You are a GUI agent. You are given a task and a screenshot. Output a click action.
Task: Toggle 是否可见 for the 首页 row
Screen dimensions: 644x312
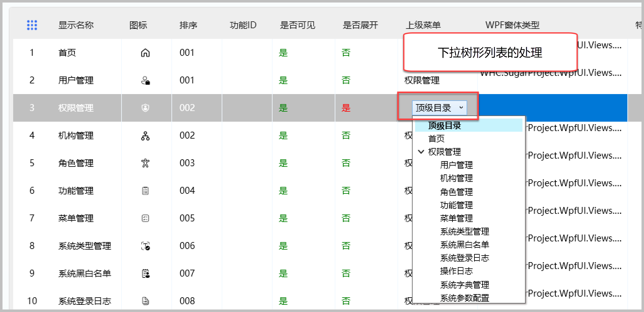pos(283,53)
